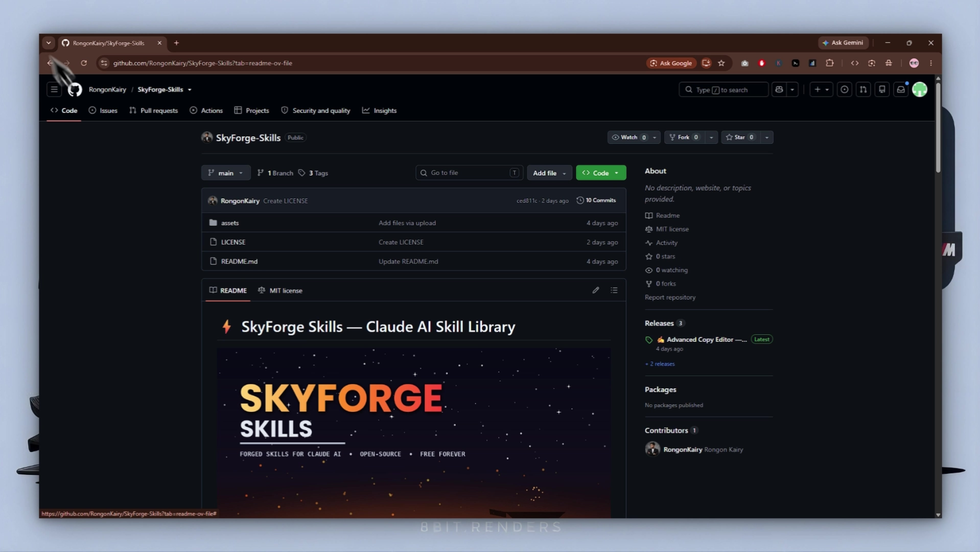The height and width of the screenshot is (552, 980).
Task: Fork the repository
Action: point(685,137)
